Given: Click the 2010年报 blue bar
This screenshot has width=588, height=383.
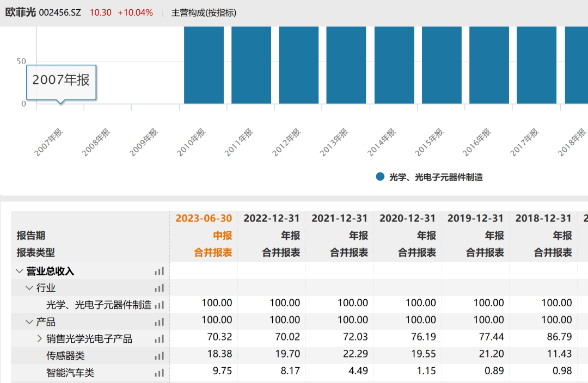Looking at the screenshot, I should [204, 65].
